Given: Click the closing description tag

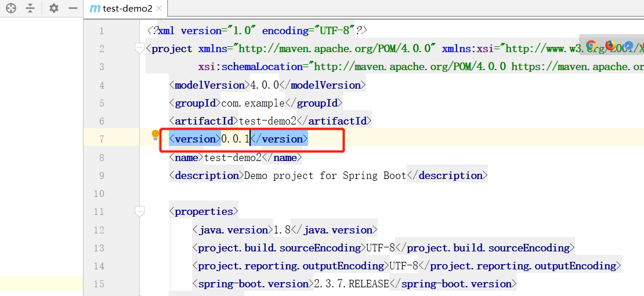Looking at the screenshot, I should coord(447,176).
